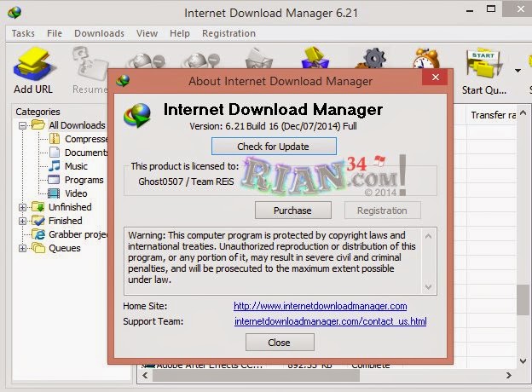
Task: Select the Documents category icon
Action: pyautogui.click(x=55, y=153)
